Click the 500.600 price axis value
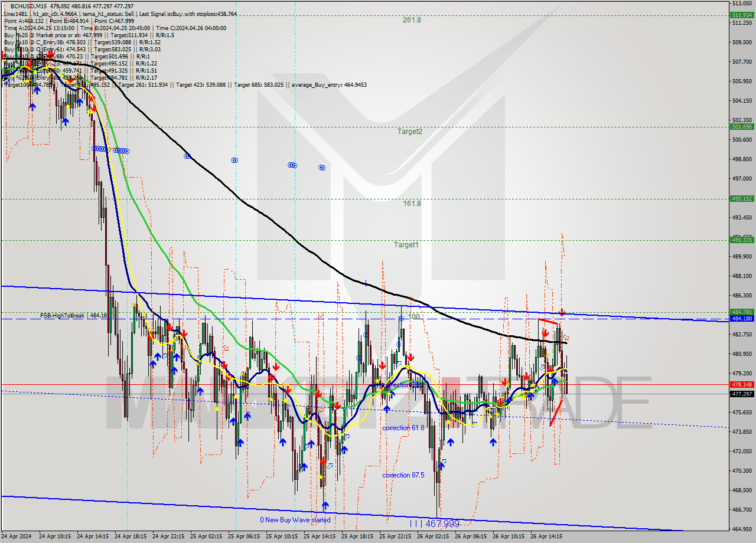756x543 pixels. (x=741, y=140)
